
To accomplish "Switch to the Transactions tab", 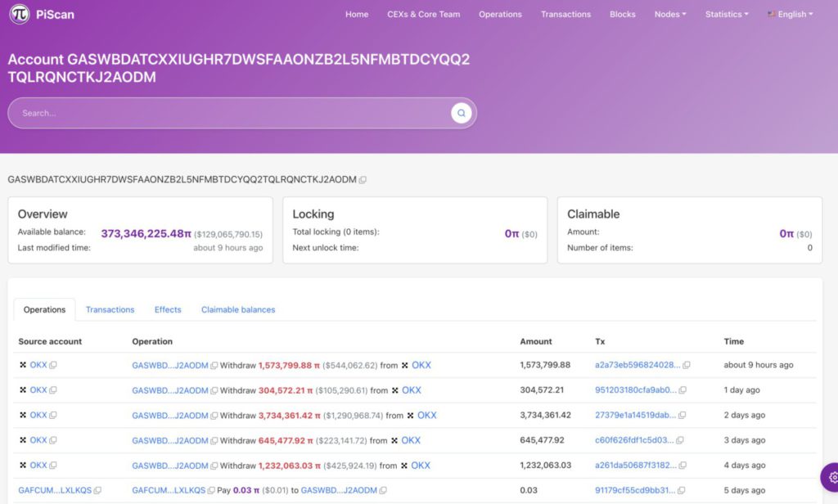I will pos(110,309).
